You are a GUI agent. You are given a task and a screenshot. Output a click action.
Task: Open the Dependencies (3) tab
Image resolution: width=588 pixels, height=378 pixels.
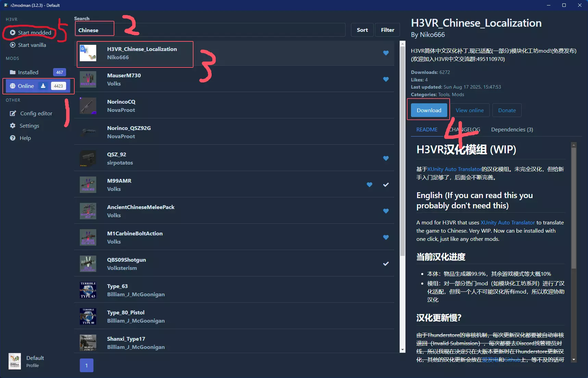pos(512,130)
